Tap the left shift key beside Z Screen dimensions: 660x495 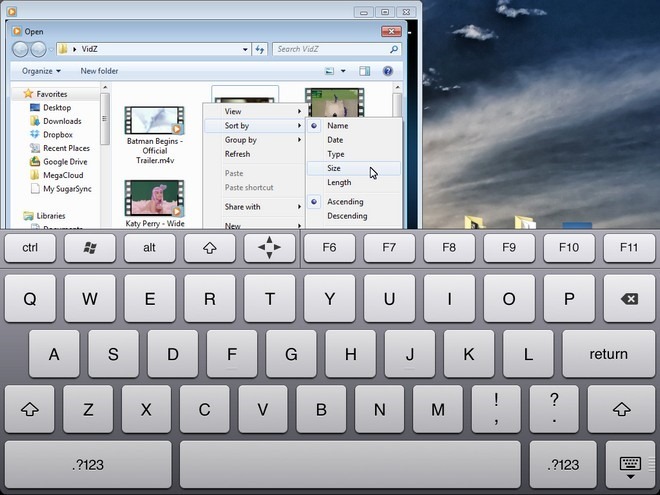[x=29, y=409]
